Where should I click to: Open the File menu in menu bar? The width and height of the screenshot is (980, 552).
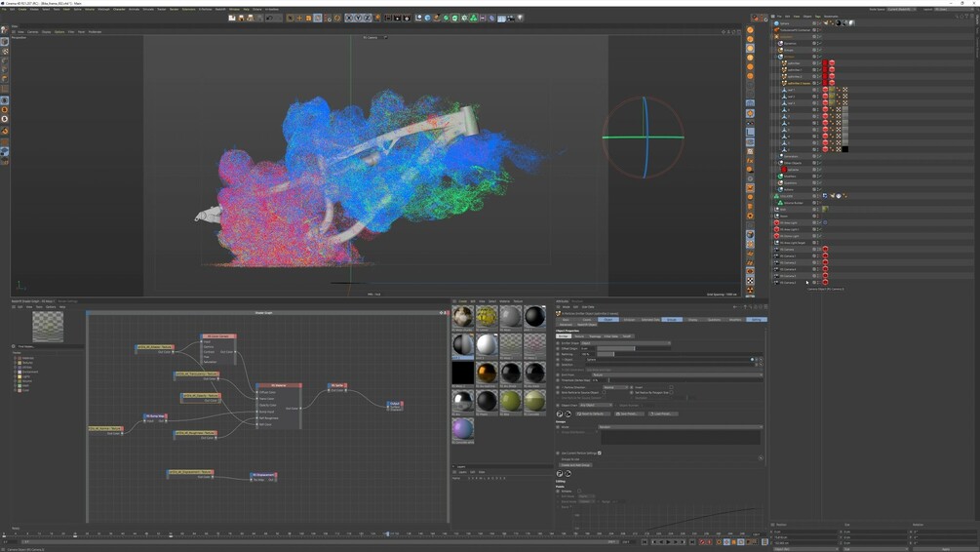pos(4,10)
